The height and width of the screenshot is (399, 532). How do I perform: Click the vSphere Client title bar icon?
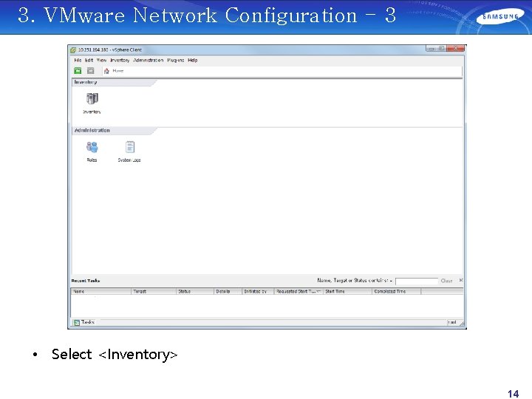[x=73, y=50]
